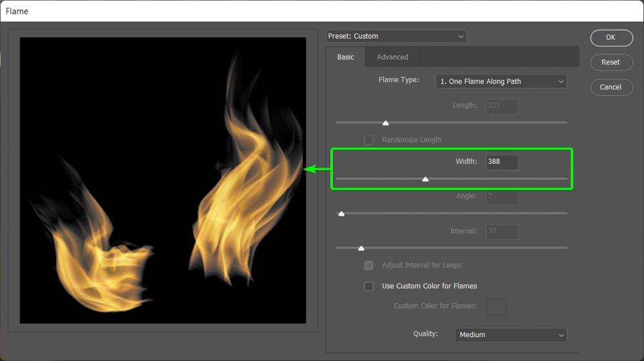The width and height of the screenshot is (644, 361).
Task: Expand the Flame Type dropdown
Action: pos(501,82)
